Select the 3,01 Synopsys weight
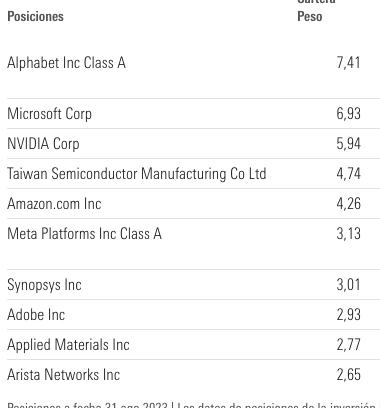 tap(348, 285)
